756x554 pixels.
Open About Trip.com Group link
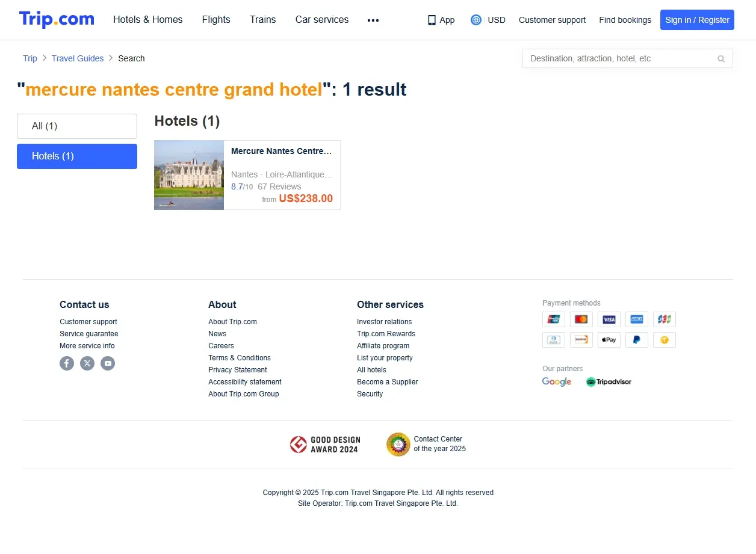click(x=244, y=394)
